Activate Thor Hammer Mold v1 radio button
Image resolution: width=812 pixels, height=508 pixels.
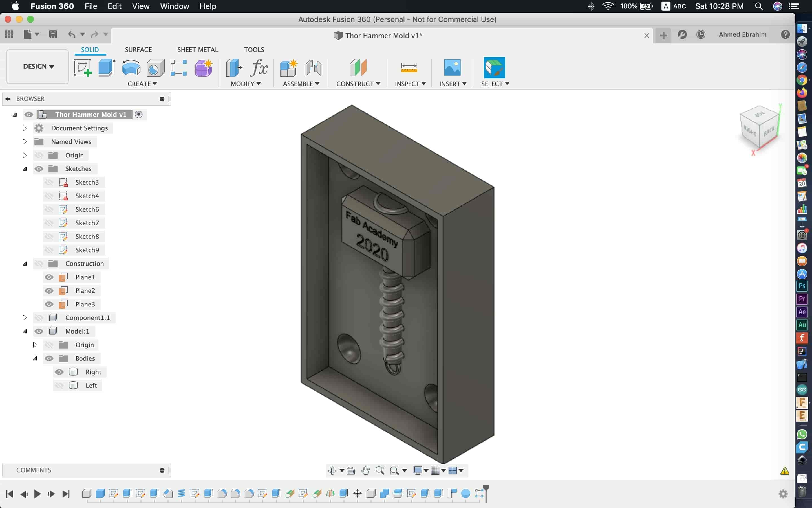139,115
